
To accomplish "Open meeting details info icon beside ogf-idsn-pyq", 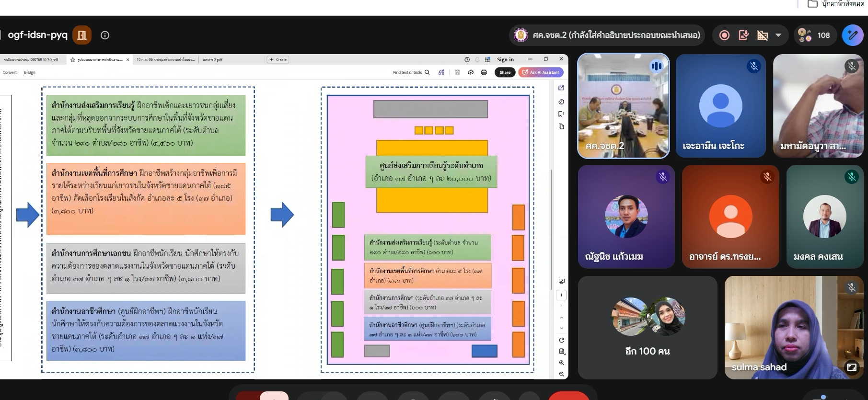I will pos(105,35).
